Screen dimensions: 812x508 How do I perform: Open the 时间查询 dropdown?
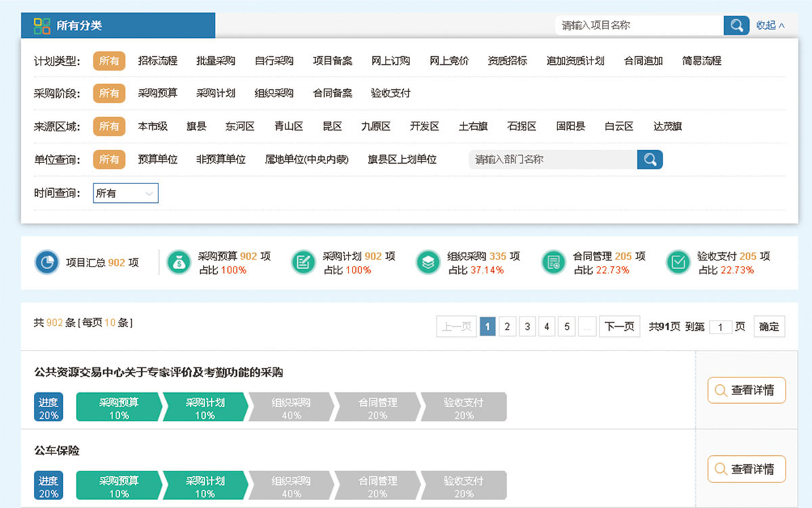pos(125,193)
